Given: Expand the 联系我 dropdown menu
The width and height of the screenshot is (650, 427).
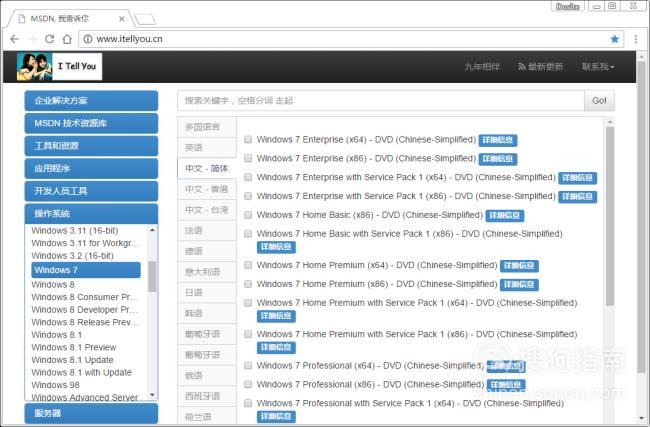Looking at the screenshot, I should [598, 67].
